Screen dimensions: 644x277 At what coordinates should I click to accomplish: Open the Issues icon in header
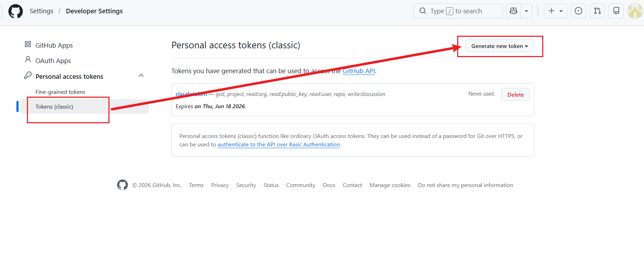tap(579, 11)
